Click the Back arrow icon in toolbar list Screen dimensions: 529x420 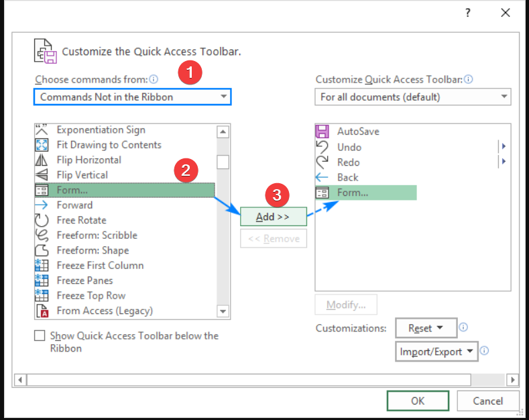pos(322,177)
